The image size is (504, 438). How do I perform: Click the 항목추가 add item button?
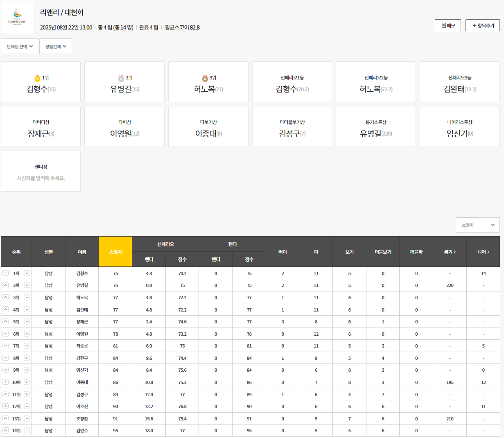[483, 25]
